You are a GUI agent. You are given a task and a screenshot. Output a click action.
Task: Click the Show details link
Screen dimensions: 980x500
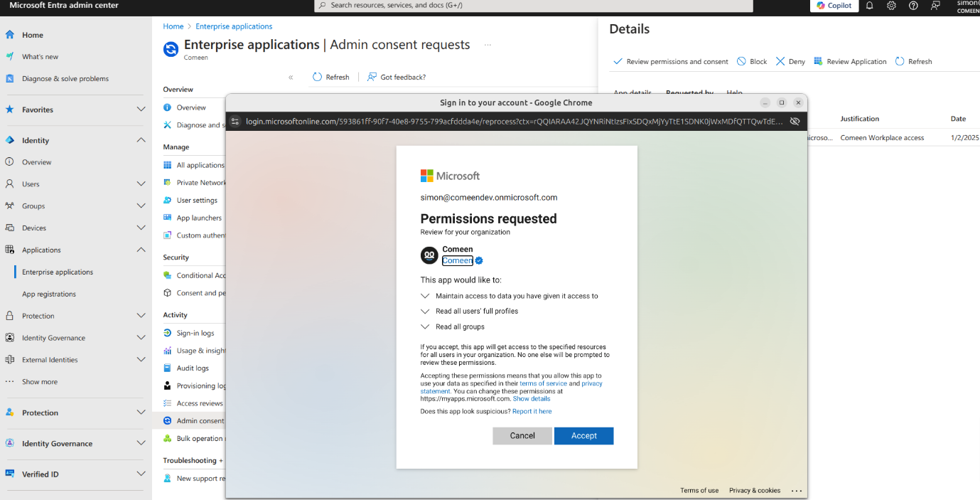pyautogui.click(x=532, y=399)
